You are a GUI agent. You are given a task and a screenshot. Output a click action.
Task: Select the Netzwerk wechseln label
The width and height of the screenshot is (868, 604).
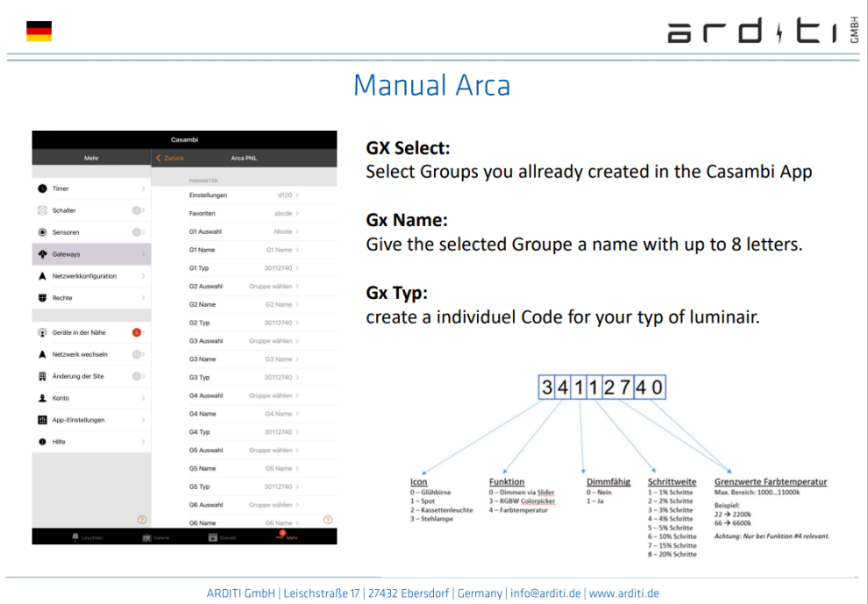[x=81, y=354]
